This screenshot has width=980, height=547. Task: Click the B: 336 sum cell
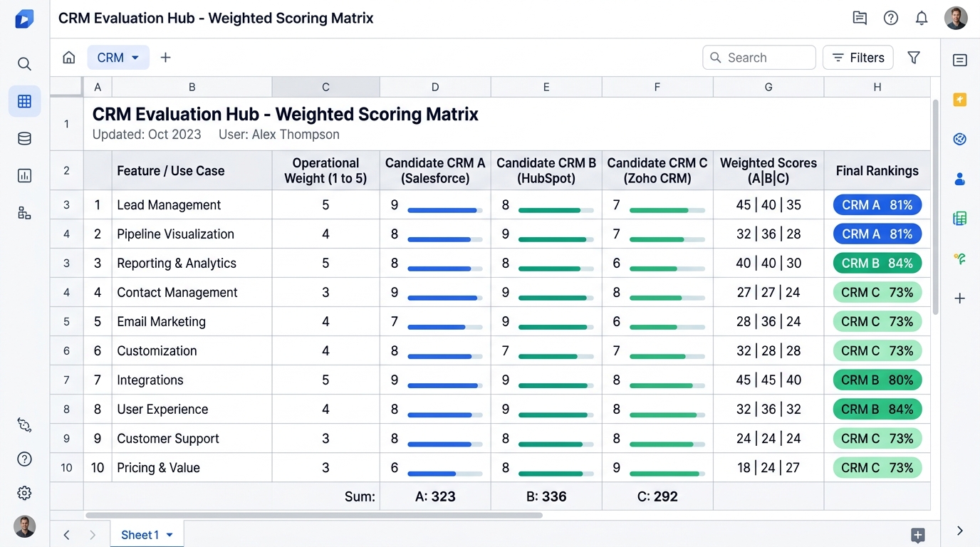[x=546, y=496]
